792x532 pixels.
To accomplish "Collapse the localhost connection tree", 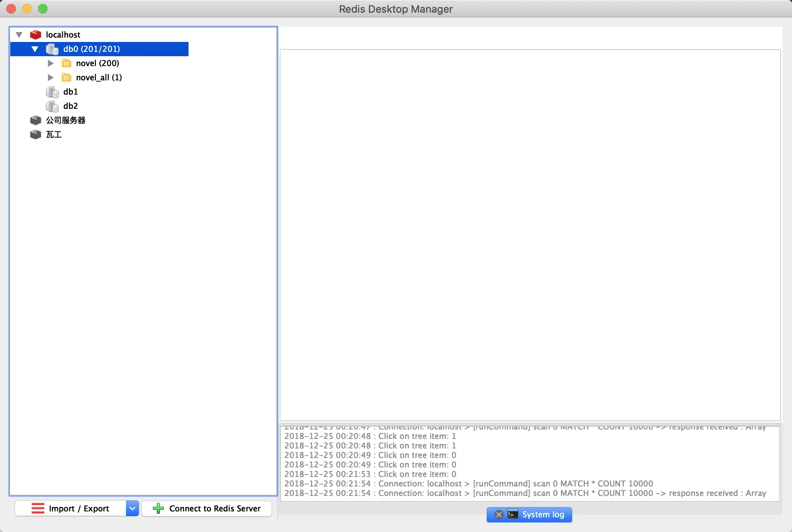I will (19, 35).
